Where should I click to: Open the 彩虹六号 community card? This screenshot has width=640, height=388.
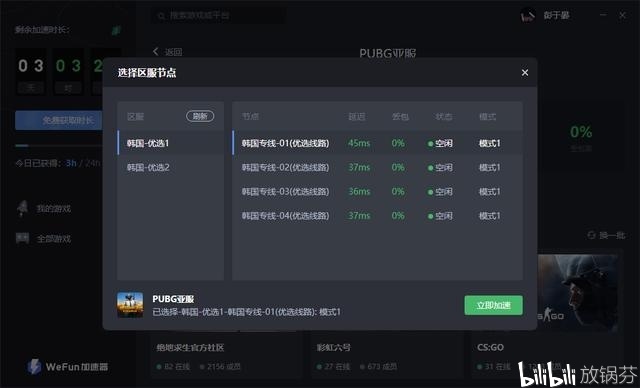[387, 355]
